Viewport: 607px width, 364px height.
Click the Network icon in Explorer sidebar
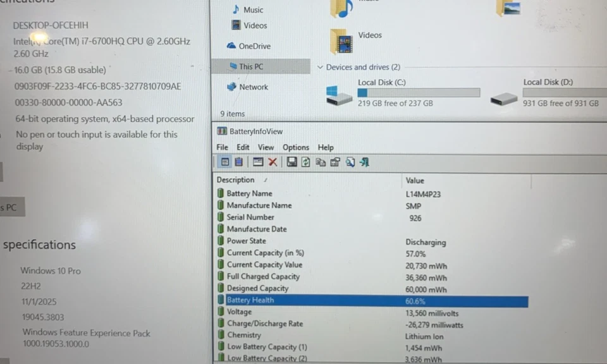click(x=231, y=87)
